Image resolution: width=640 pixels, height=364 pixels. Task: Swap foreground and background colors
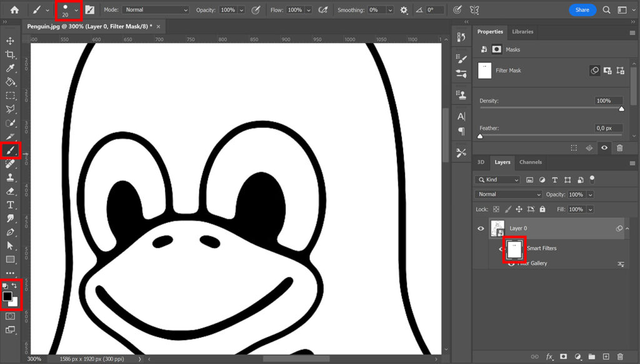(15, 286)
